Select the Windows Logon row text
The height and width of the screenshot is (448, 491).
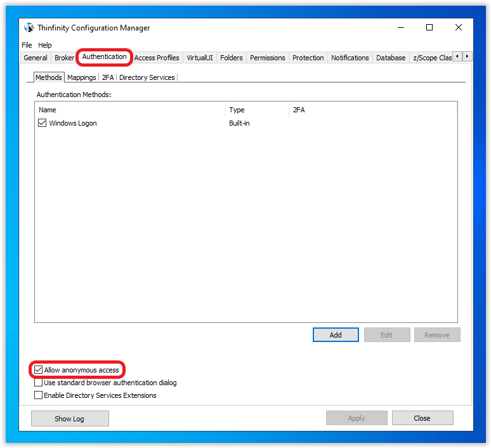pos(73,123)
